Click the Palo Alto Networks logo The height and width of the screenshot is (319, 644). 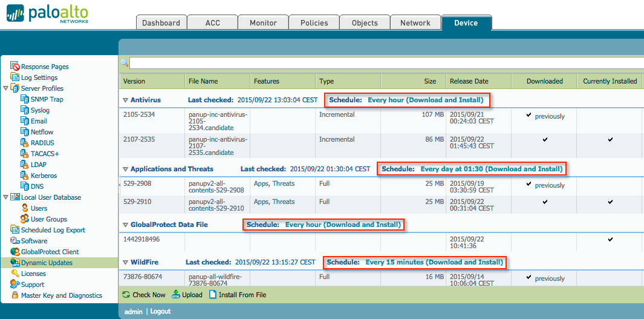[x=47, y=13]
